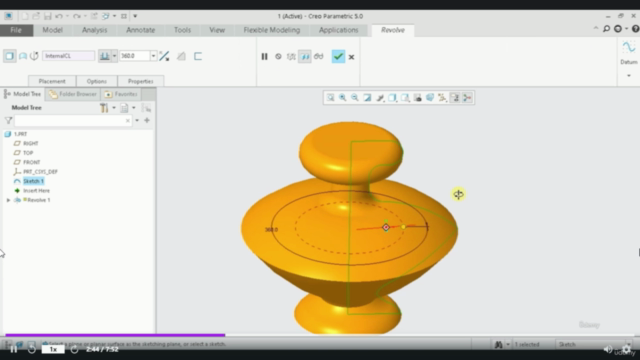This screenshot has height=360, width=640.
Task: Open the Properties panel tab
Action: coord(140,81)
